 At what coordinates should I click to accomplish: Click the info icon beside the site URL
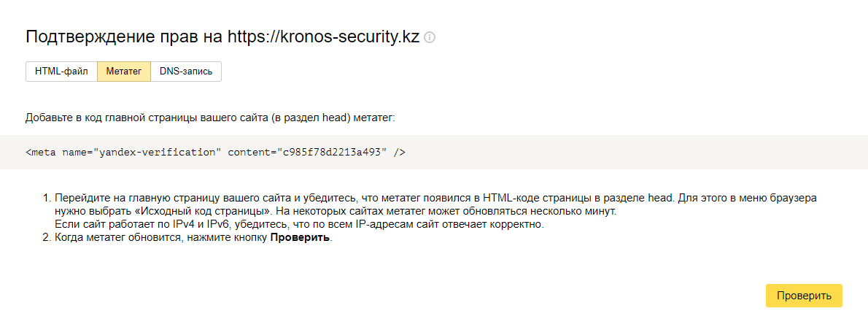pyautogui.click(x=430, y=38)
